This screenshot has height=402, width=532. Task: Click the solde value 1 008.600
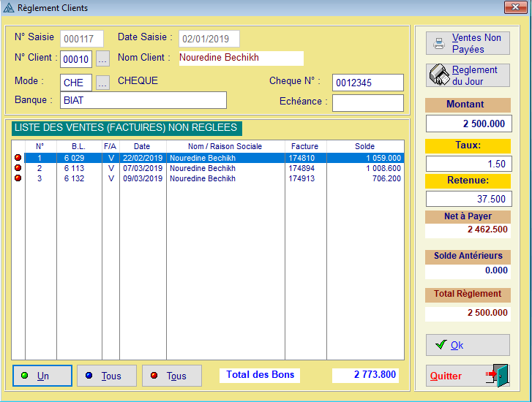pos(383,168)
